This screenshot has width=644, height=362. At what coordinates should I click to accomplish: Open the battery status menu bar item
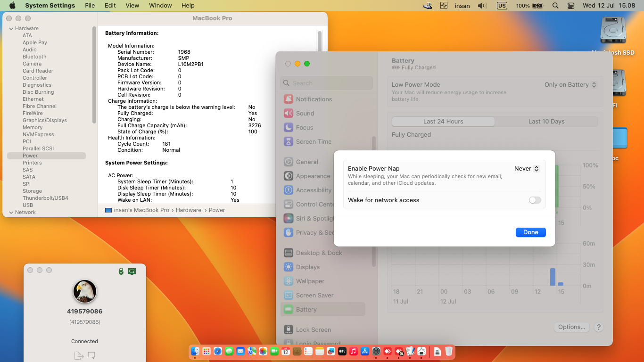pyautogui.click(x=530, y=6)
